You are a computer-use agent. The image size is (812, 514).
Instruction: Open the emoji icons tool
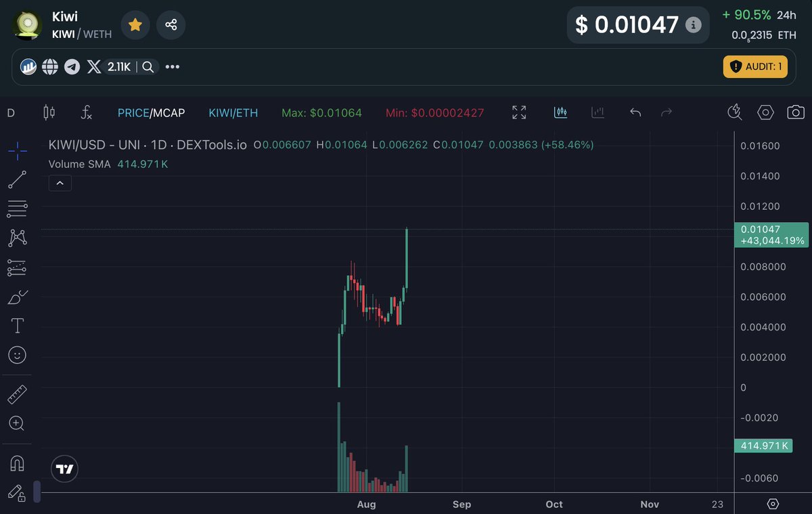point(17,355)
